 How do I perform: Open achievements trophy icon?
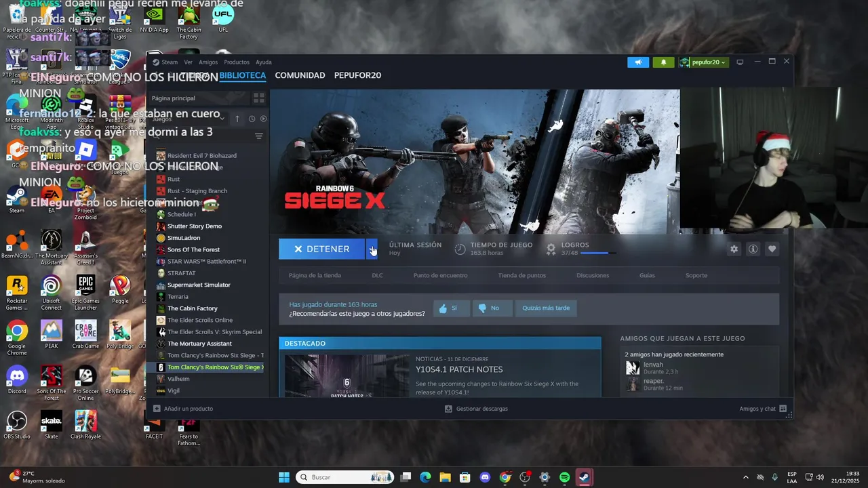pyautogui.click(x=551, y=249)
